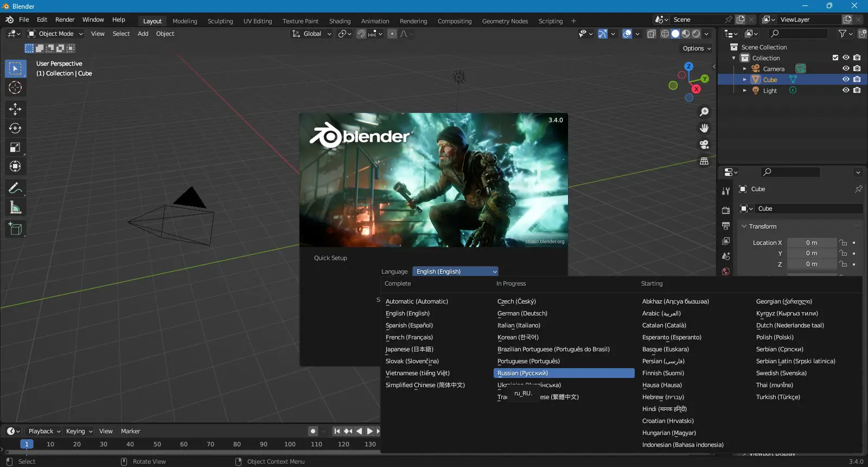Select the 3D Cursor tool
Viewport: 868px width, 467px height.
(x=15, y=87)
